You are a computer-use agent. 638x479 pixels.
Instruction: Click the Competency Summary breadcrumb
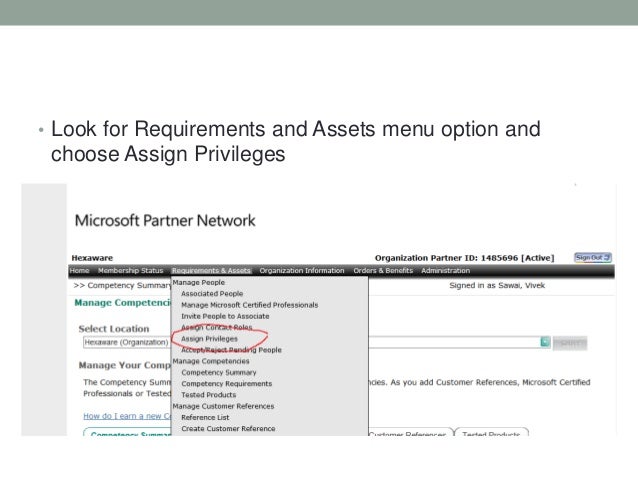click(129, 285)
